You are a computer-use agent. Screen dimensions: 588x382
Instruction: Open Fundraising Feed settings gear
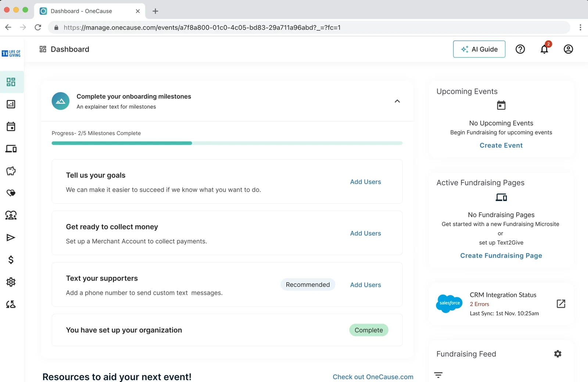click(x=558, y=354)
